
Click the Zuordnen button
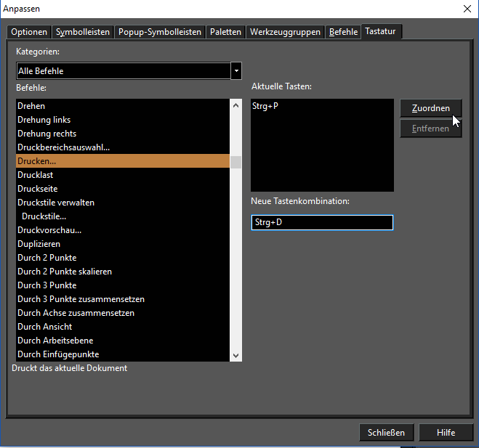pyautogui.click(x=431, y=108)
